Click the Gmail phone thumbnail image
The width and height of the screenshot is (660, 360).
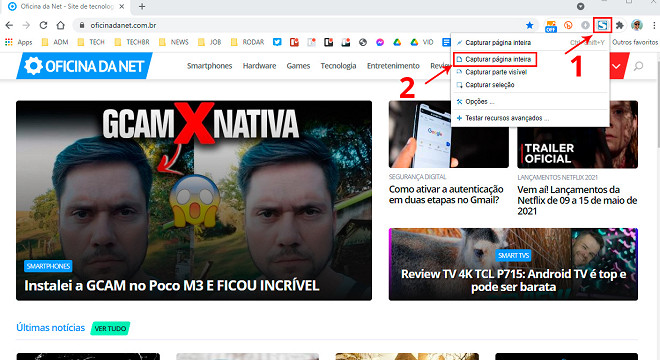tap(449, 134)
